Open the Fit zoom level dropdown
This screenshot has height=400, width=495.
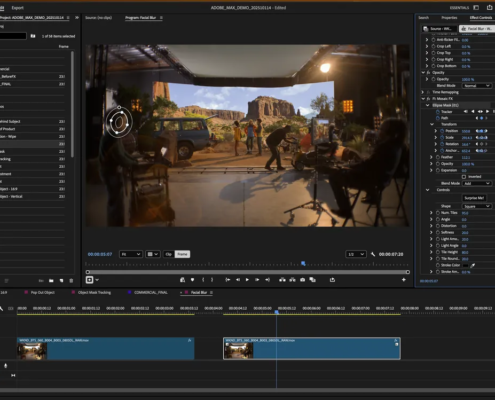pyautogui.click(x=130, y=254)
